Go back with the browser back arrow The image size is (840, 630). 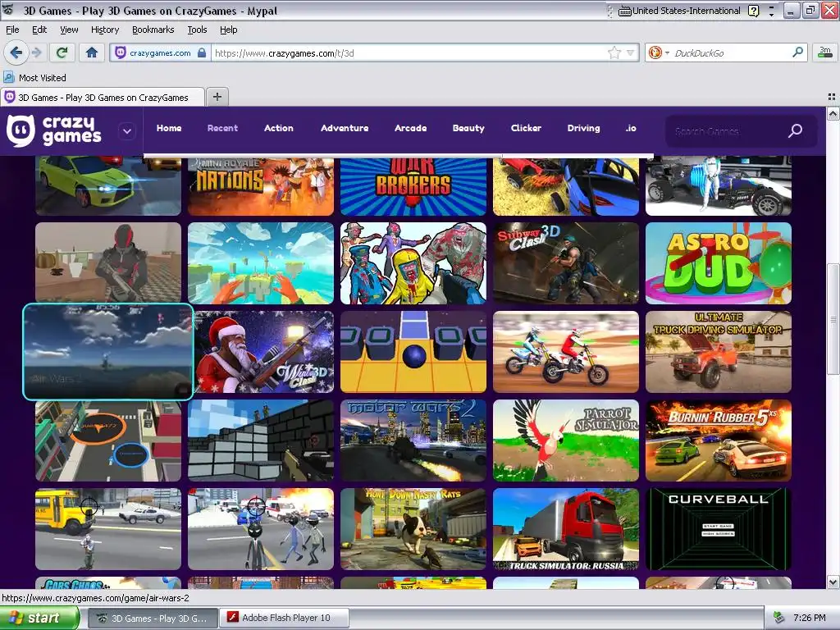coord(16,52)
